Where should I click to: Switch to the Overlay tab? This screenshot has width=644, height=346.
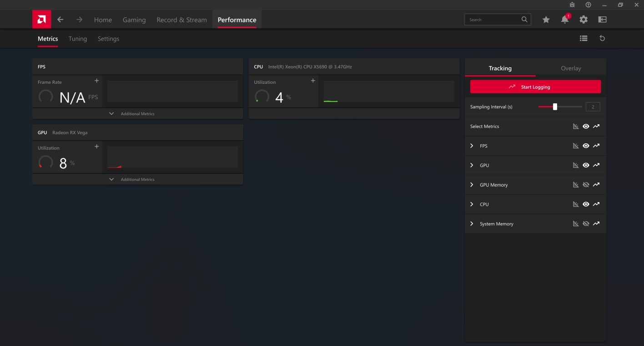pyautogui.click(x=571, y=68)
